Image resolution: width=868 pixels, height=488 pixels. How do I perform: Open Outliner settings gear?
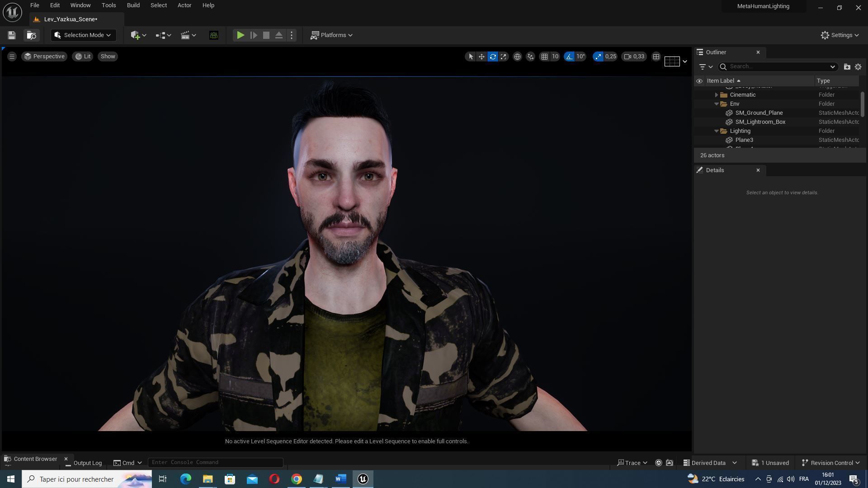(858, 67)
